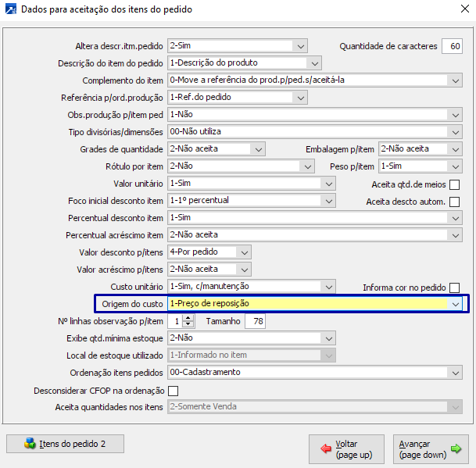Click the 'Custo unitário' label
Image resolution: width=476 pixels, height=468 pixels.
pyautogui.click(x=137, y=287)
